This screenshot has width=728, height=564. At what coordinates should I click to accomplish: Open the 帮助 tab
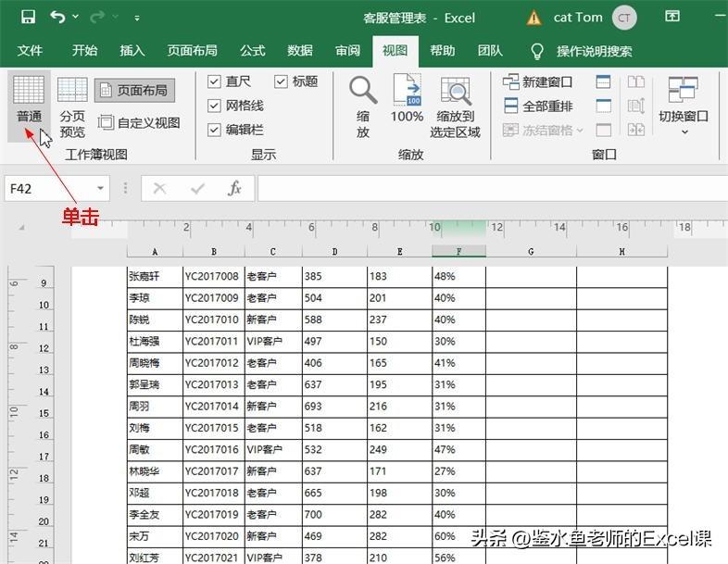coord(443,50)
